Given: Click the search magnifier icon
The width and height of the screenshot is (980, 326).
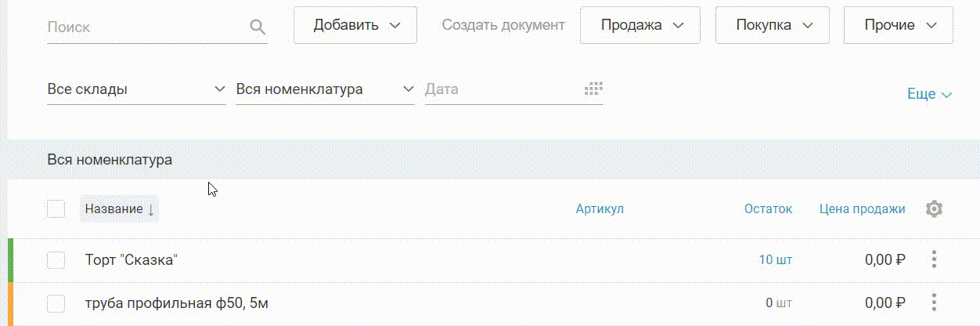Looking at the screenshot, I should (x=258, y=27).
